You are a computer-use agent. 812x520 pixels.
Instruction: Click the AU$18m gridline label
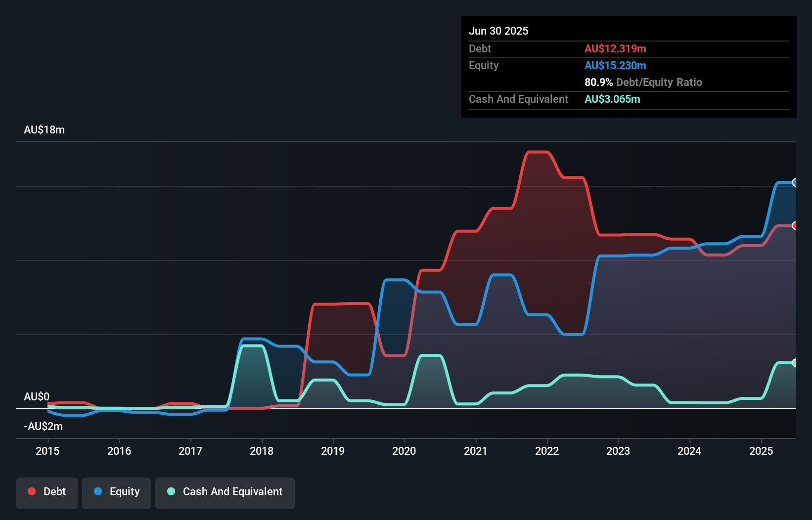click(x=44, y=130)
